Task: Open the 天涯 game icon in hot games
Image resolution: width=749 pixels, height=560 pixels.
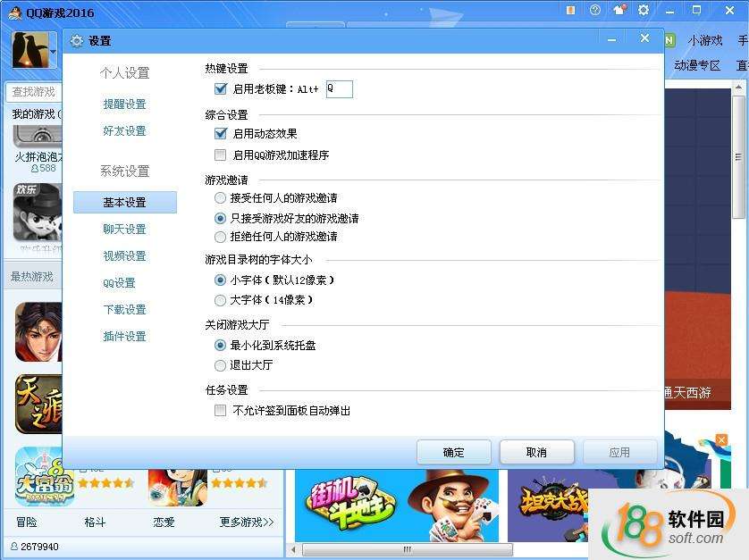Action: 38,404
